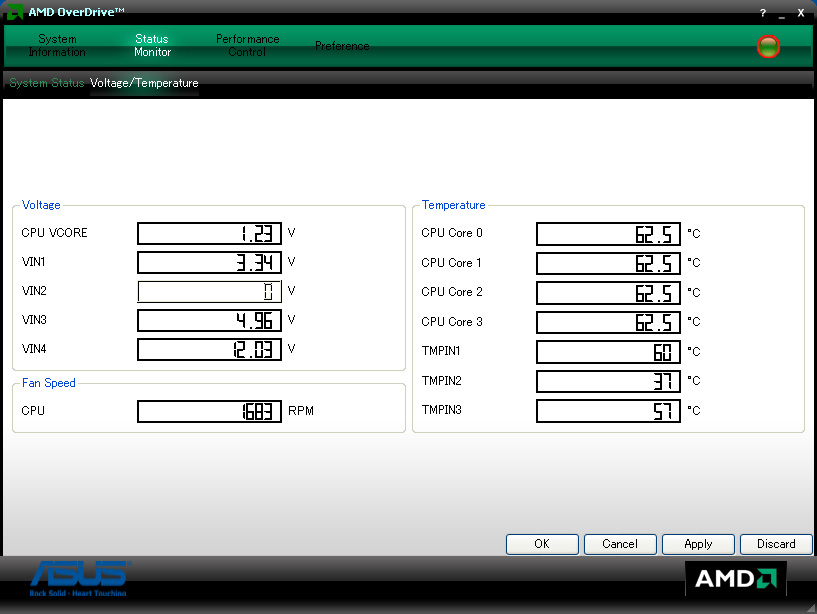
Task: Click the TMPIN2 value 37
Action: point(609,381)
